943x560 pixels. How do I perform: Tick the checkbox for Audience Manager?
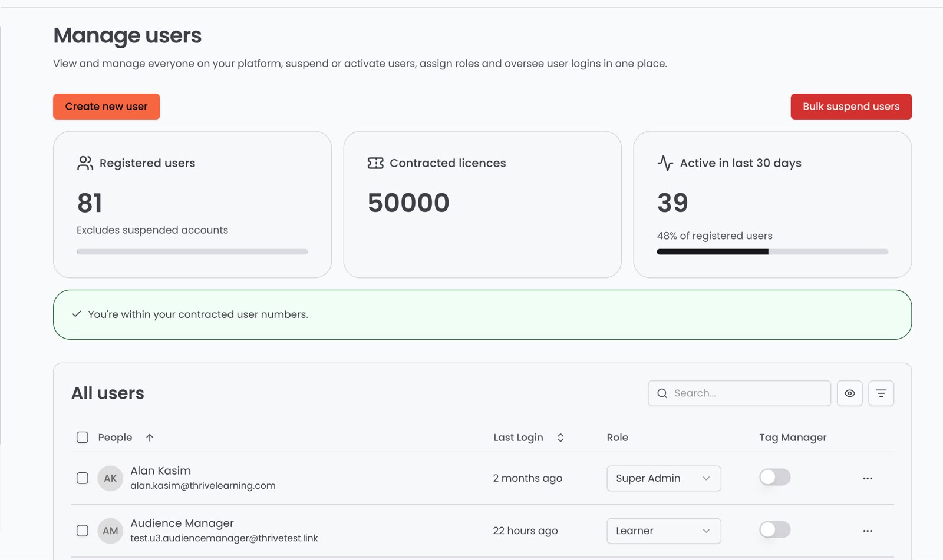point(83,531)
